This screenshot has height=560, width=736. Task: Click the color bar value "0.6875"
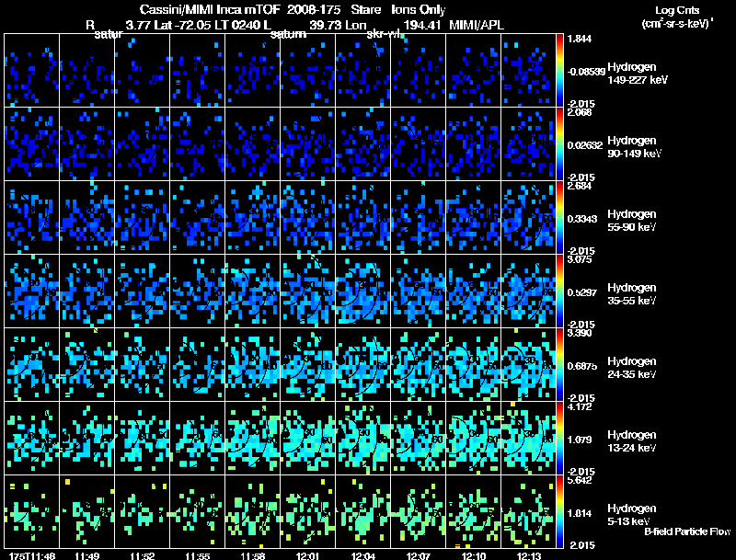pyautogui.click(x=582, y=366)
